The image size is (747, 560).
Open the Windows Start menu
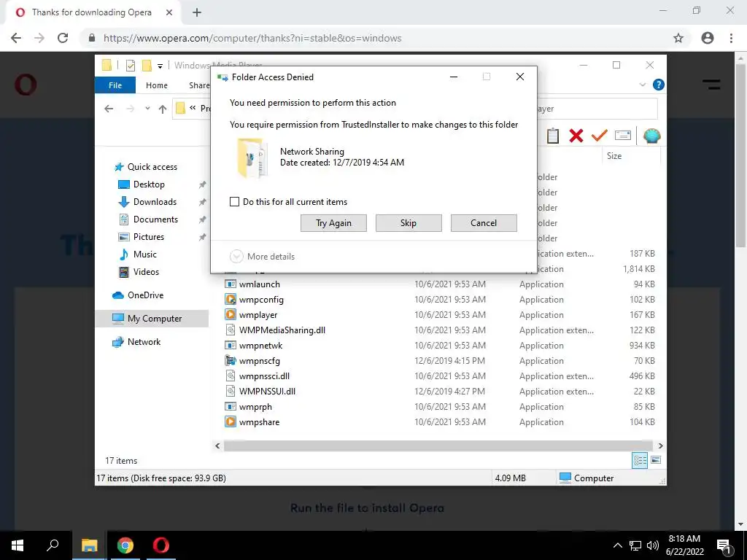pyautogui.click(x=18, y=545)
